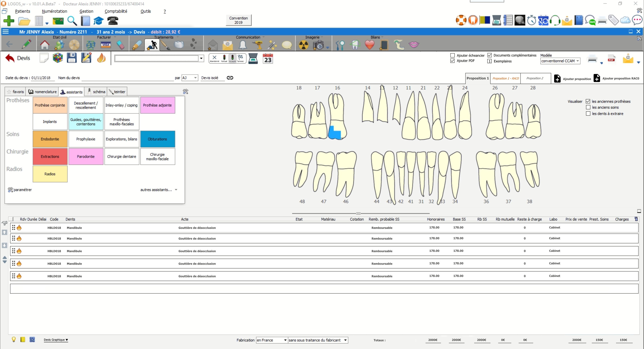Open the Devis Graphique dropdown

[x=56, y=340]
